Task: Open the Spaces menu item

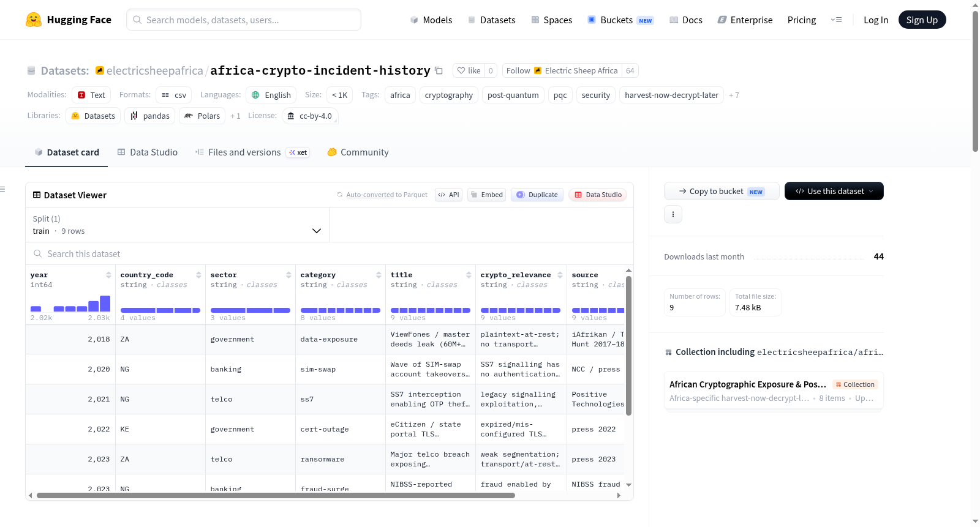Action: [x=551, y=20]
